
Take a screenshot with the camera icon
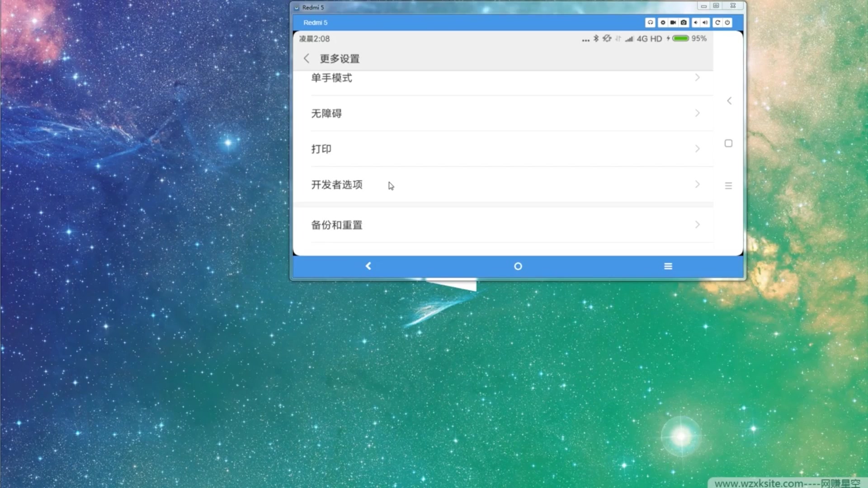684,23
